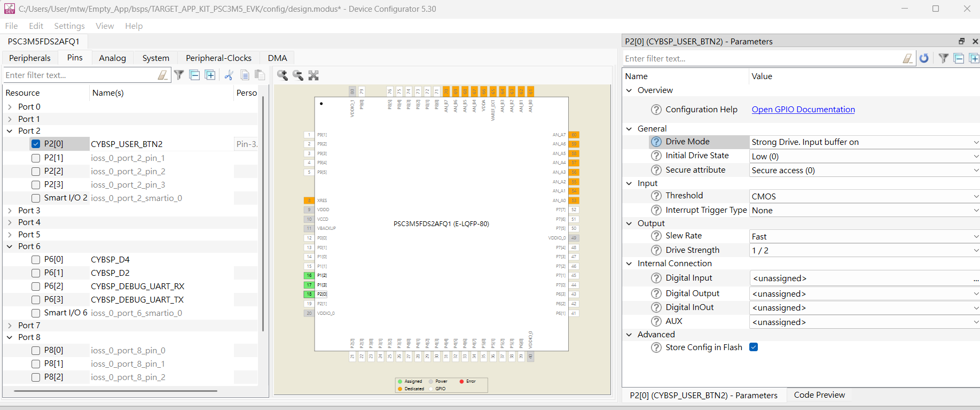Click the blue reset arrow in Parameters panel
The height and width of the screenshot is (410, 980).
coord(924,58)
